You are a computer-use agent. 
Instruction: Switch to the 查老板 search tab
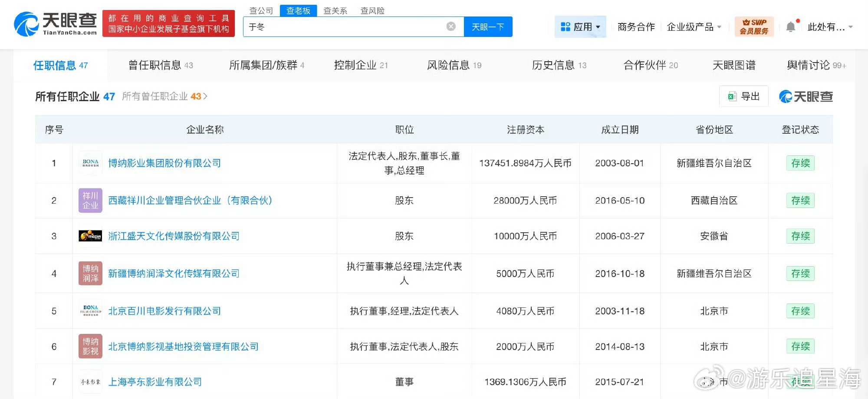tap(298, 10)
